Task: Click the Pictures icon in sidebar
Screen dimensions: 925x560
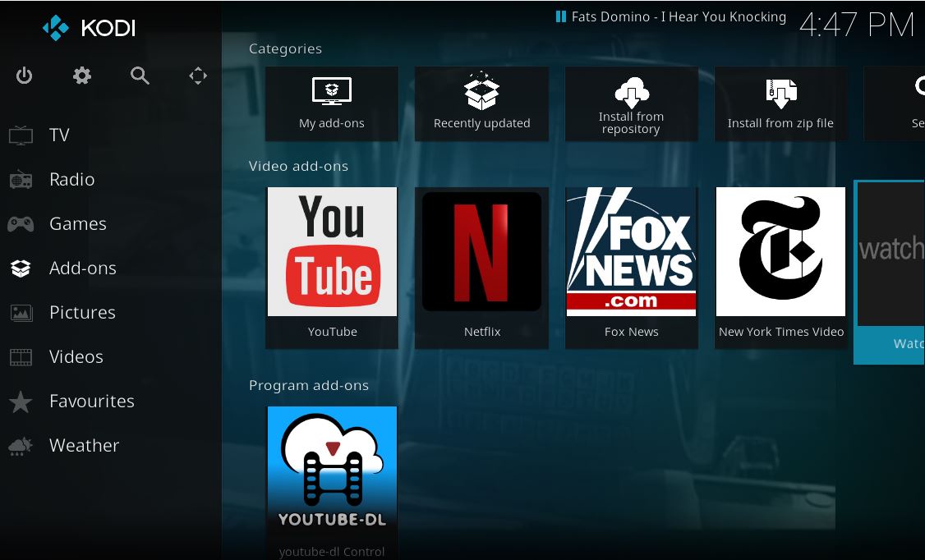Action: tap(21, 312)
